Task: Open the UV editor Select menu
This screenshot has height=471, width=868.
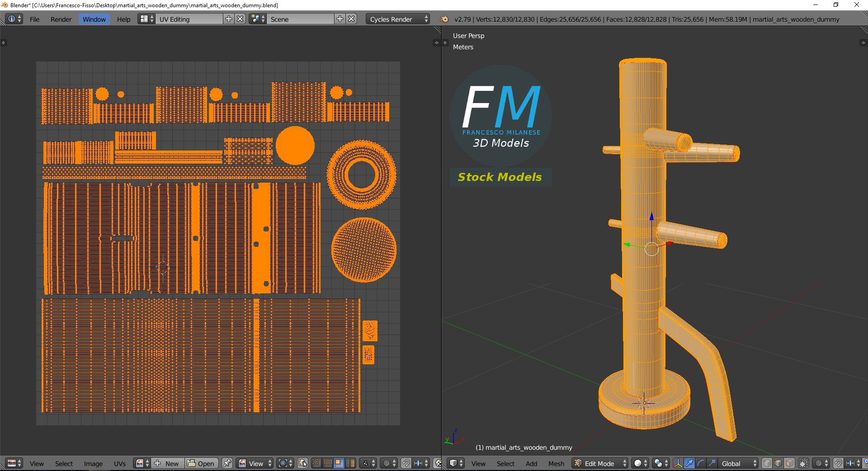Action: (x=64, y=464)
